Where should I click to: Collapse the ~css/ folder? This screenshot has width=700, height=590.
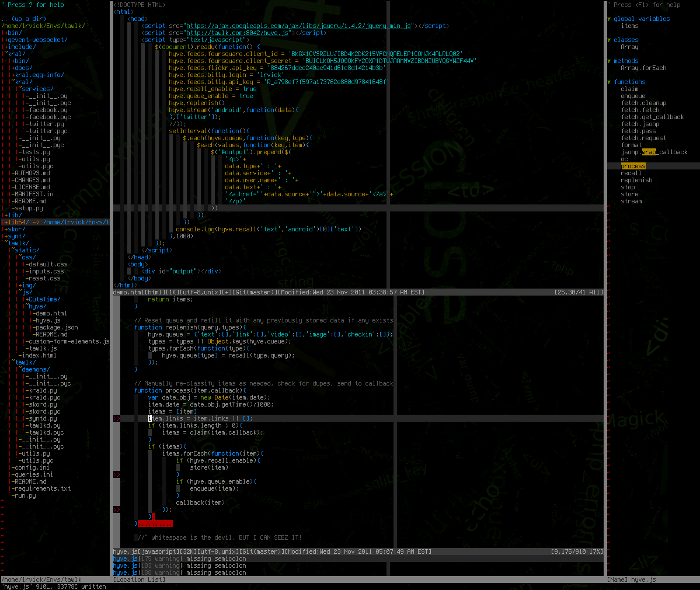click(27, 257)
